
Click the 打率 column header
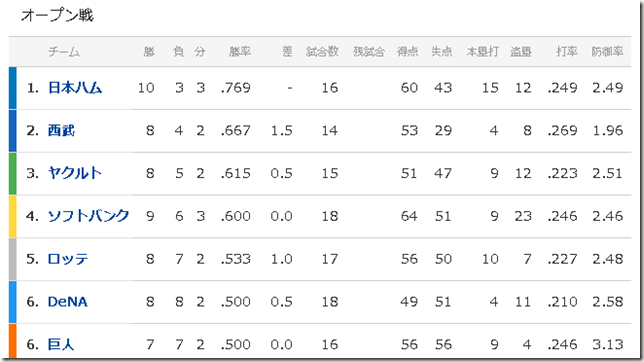[x=567, y=51]
